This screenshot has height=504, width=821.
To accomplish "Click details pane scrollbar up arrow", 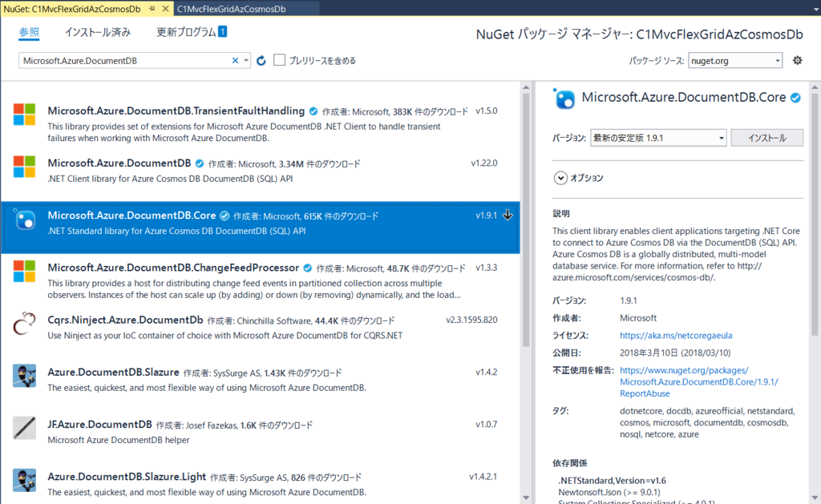I will point(815,88).
